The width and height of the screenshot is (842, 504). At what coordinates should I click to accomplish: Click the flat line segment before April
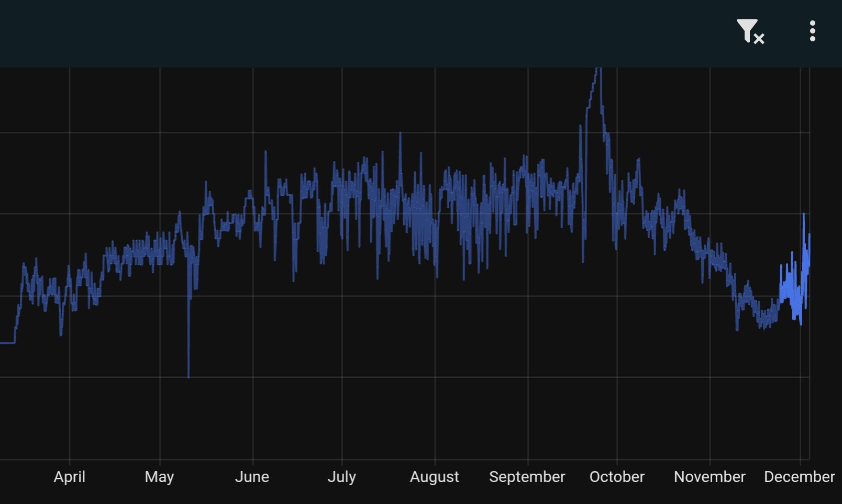[x=6, y=343]
